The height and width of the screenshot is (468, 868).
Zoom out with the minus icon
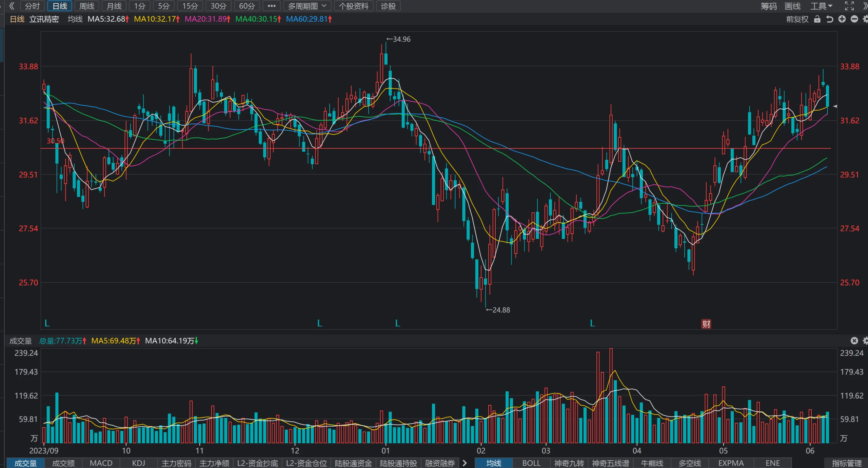(854, 19)
